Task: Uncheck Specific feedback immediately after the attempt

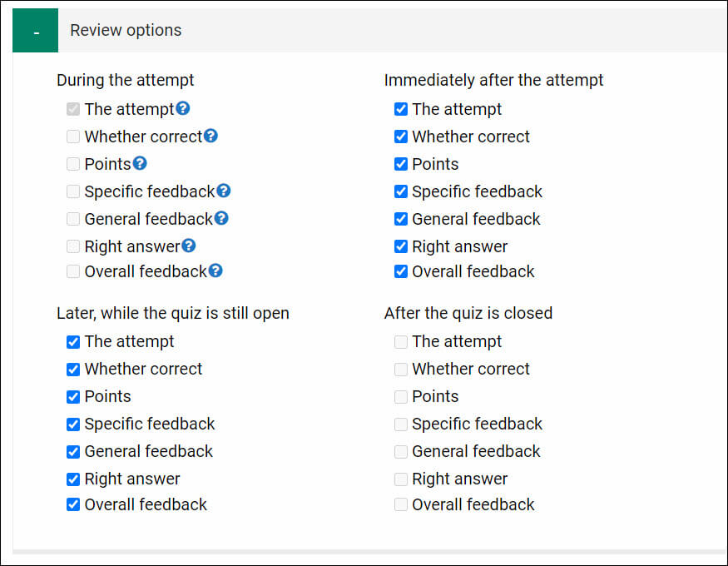Action: [x=401, y=191]
